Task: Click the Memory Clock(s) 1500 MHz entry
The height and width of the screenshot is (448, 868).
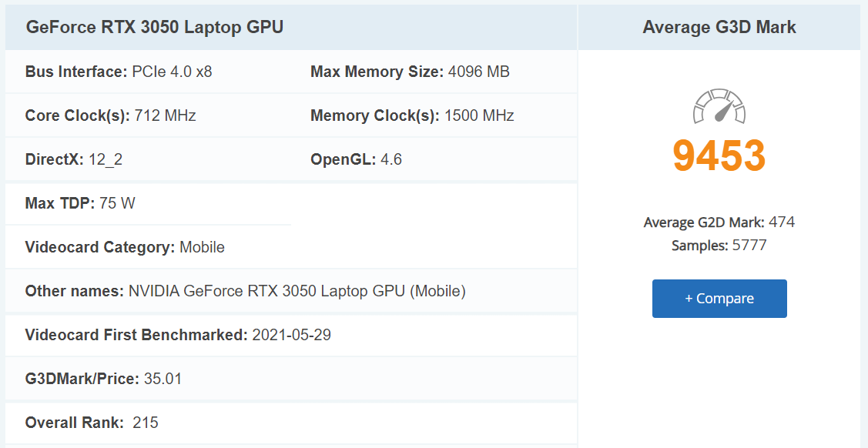Action: point(412,115)
